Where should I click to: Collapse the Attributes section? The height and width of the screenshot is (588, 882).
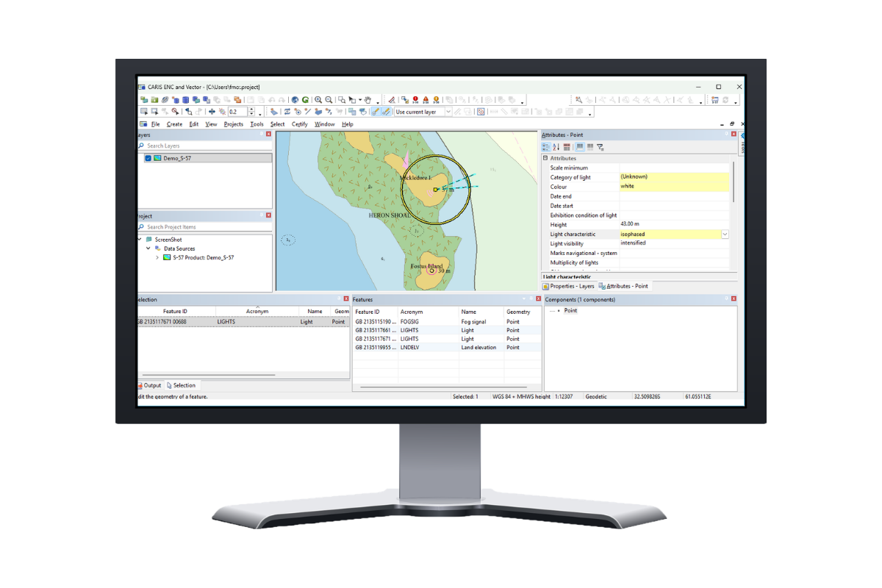pyautogui.click(x=545, y=158)
